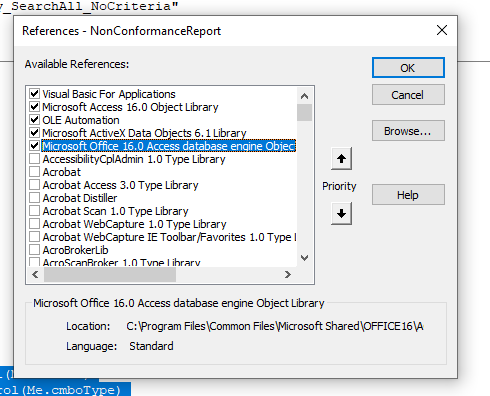Click Me.cmboType code in background editor

[x=72, y=390]
